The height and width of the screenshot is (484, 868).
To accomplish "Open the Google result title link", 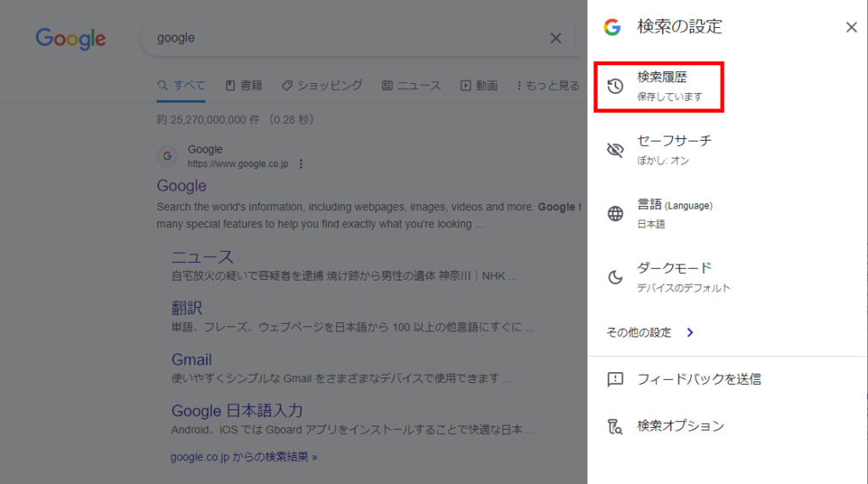I will click(181, 186).
